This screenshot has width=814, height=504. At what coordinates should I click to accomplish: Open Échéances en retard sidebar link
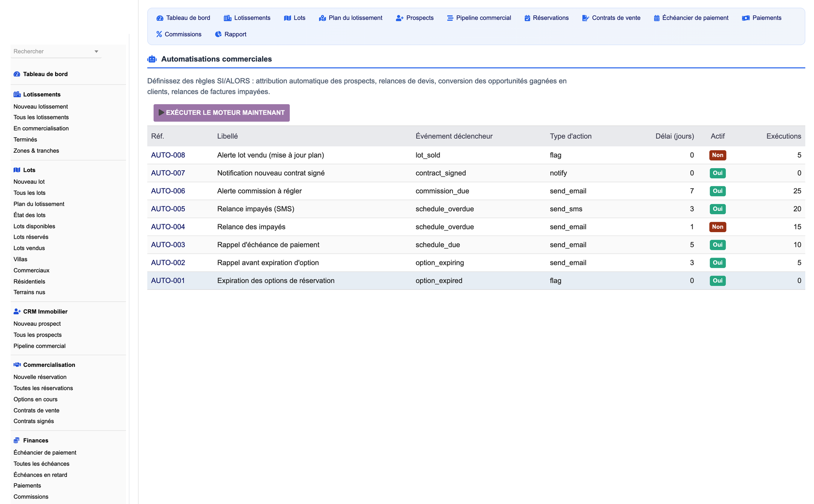pyautogui.click(x=40, y=475)
